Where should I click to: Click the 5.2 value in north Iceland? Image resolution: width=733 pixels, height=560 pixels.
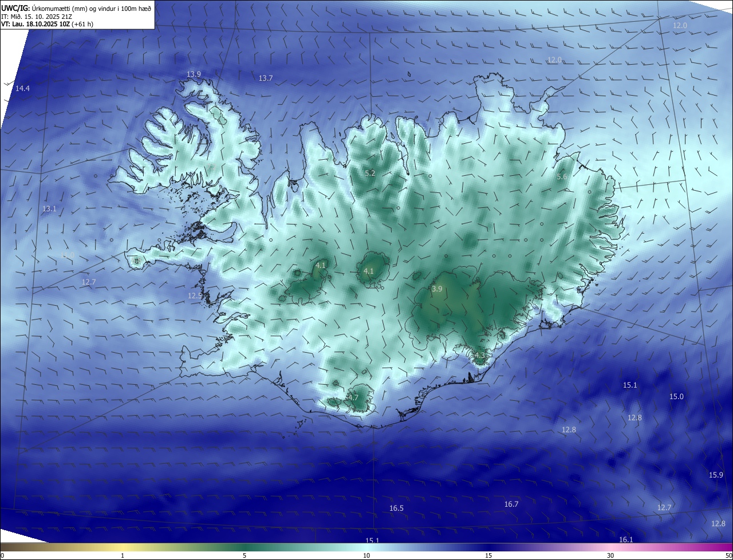click(x=370, y=173)
